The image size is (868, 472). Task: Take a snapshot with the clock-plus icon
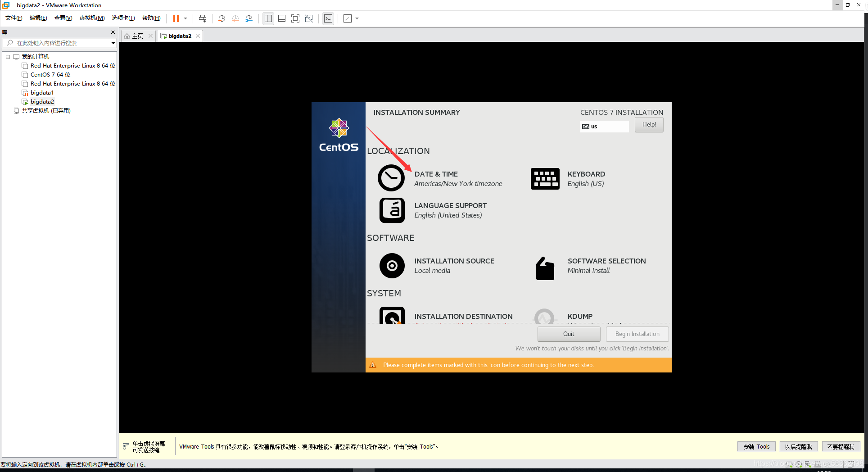coord(222,18)
